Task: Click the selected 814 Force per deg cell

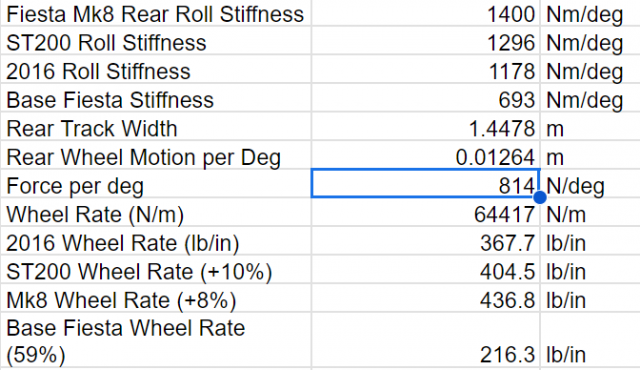Action: point(426,184)
